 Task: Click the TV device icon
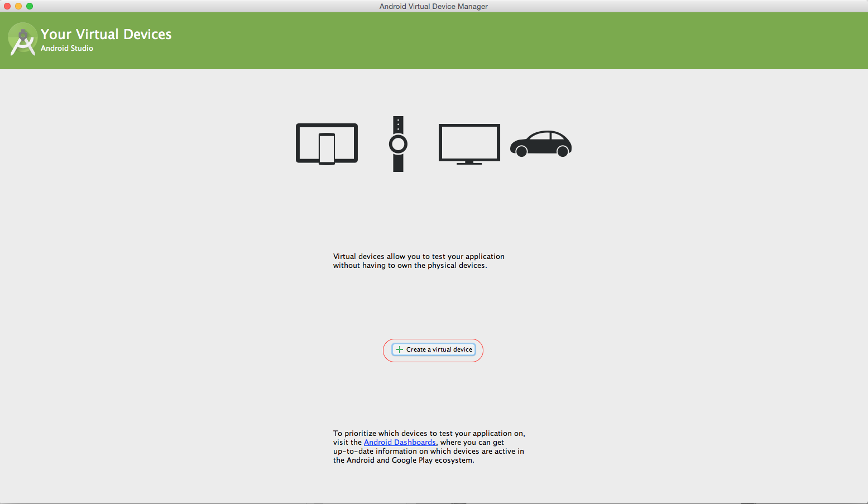click(469, 144)
